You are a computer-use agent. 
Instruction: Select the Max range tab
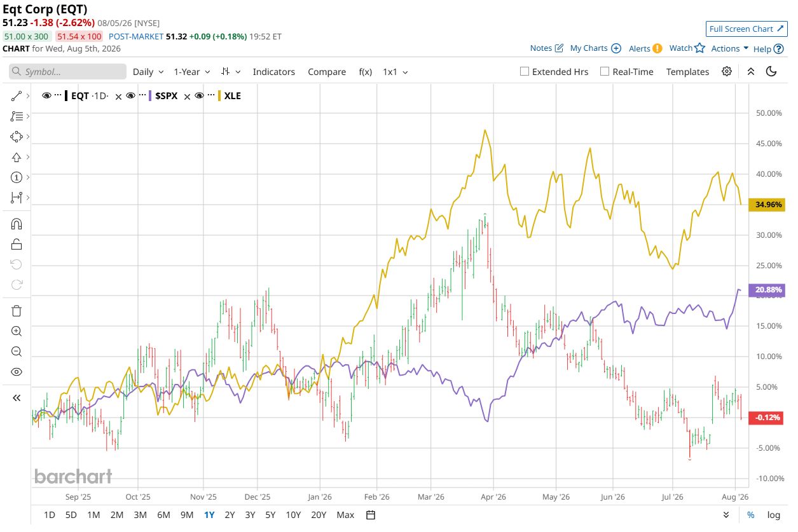(345, 515)
